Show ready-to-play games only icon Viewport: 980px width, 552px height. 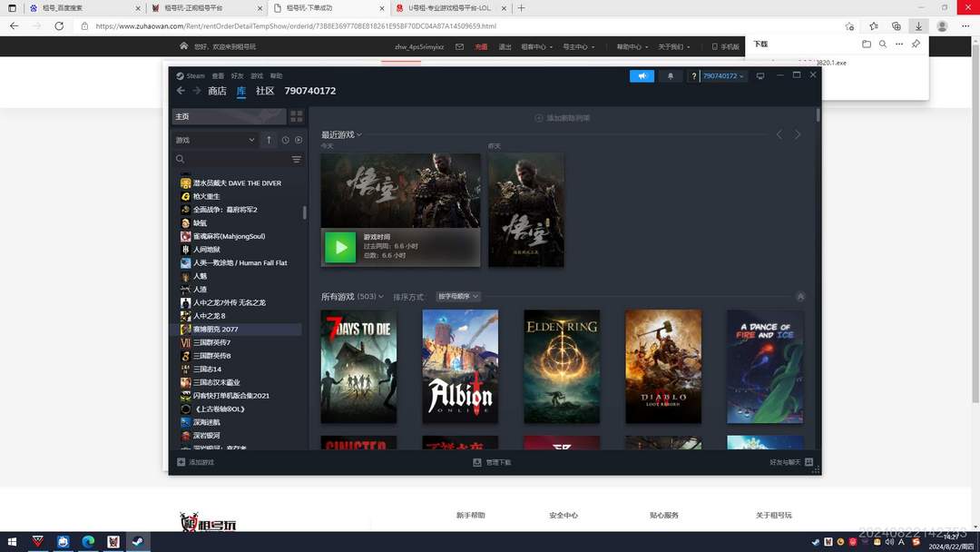(299, 140)
